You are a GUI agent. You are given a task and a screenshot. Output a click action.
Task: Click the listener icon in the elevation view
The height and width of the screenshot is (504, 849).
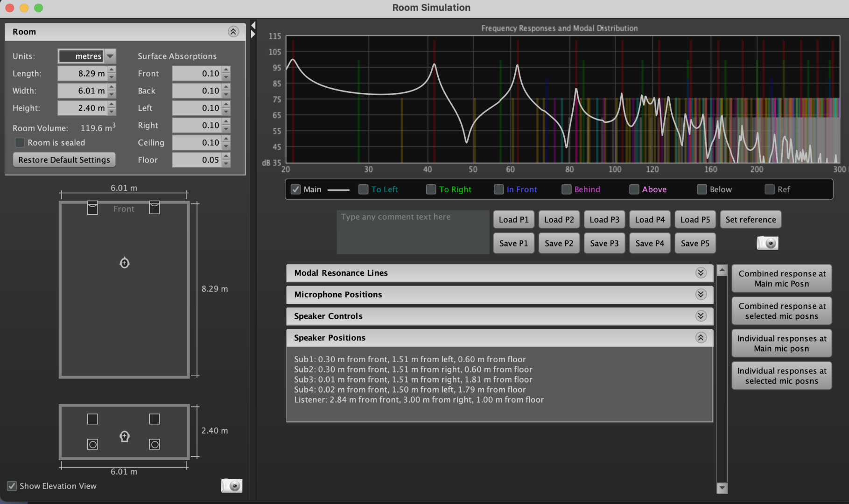[125, 436]
